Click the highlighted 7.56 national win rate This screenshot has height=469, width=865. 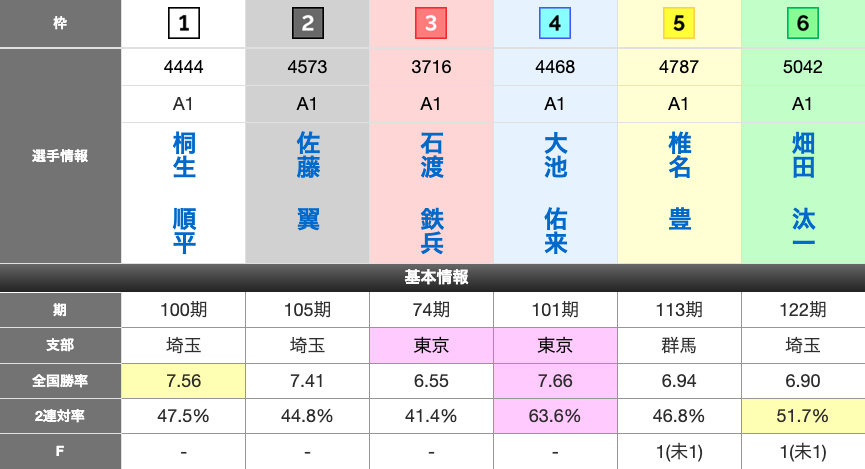(x=183, y=380)
